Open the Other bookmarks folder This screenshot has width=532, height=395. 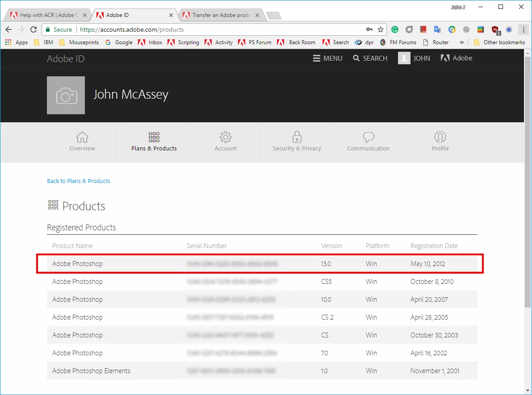(499, 42)
